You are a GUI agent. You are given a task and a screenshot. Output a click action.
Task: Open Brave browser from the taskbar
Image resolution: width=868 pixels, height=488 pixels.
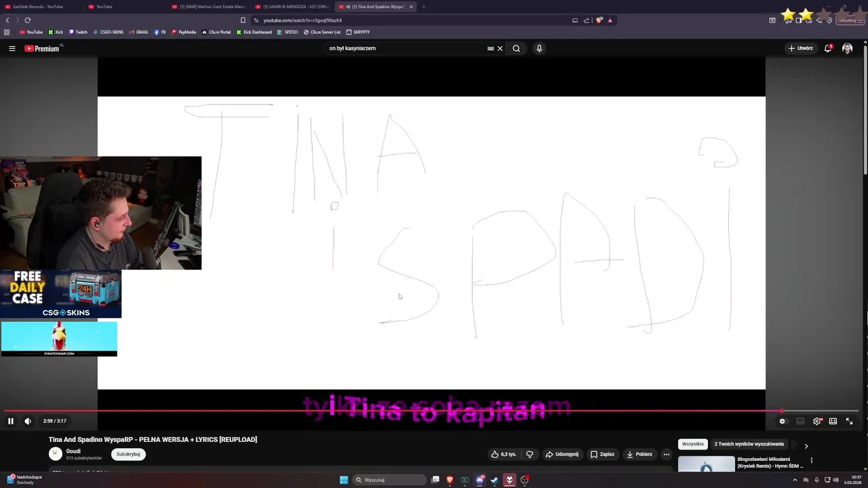click(450, 480)
